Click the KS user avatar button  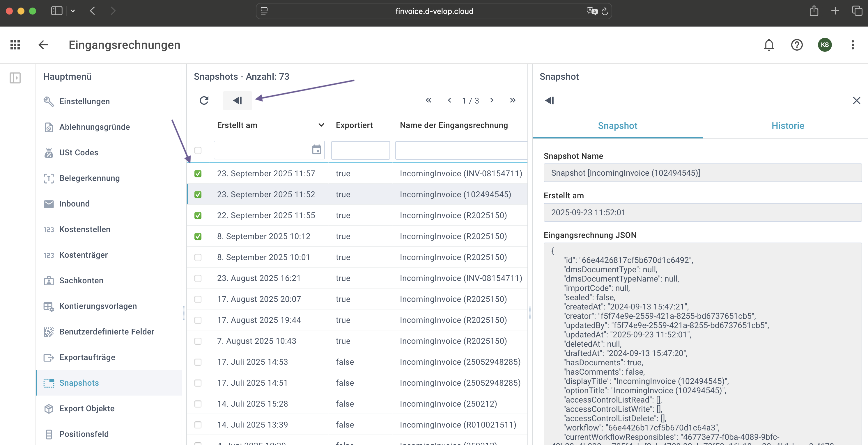(x=825, y=45)
